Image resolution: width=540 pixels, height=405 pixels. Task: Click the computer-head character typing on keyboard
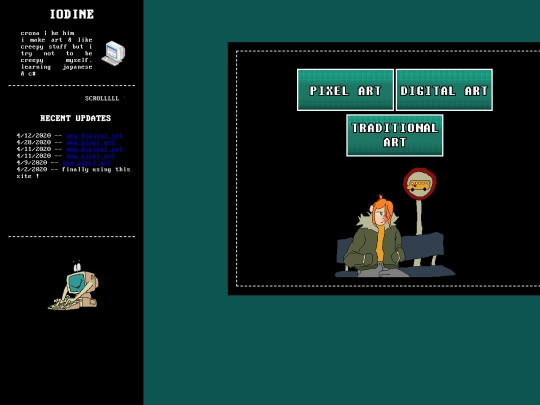point(74,285)
